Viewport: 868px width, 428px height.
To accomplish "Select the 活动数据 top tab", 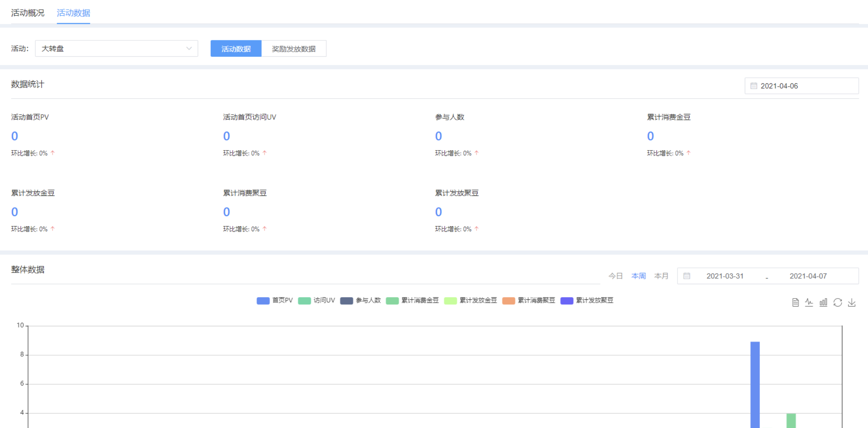I will (73, 13).
